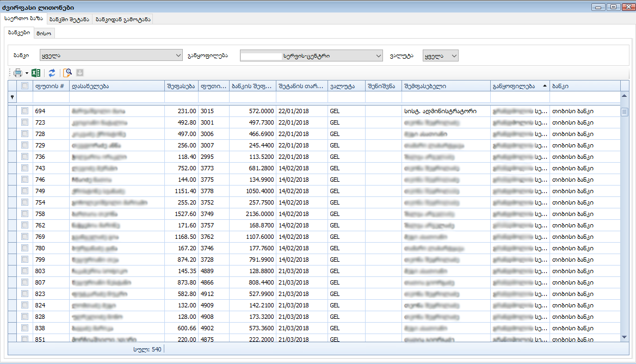The height and width of the screenshot is (364, 636).
Task: Open the ვალუტა dropdown
Action: point(454,55)
